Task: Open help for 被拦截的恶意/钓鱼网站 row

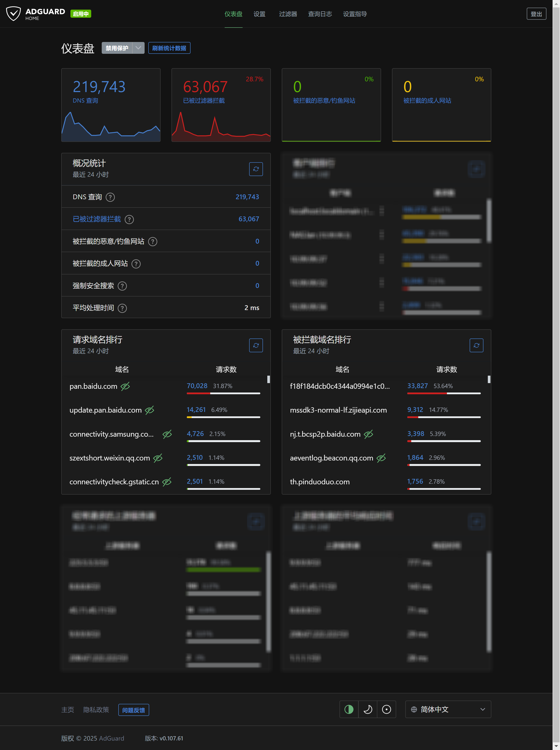Action: [152, 242]
